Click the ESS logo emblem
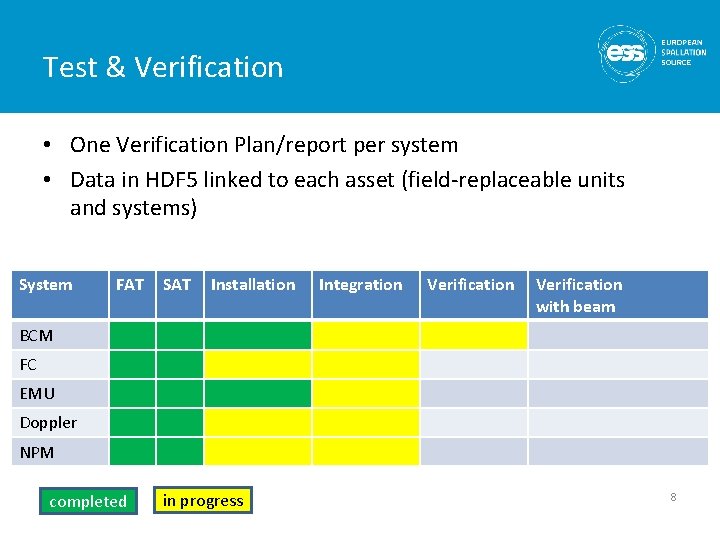720x540 pixels. tap(626, 54)
